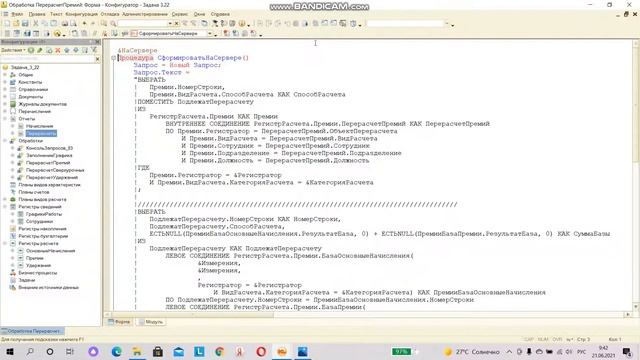
Task: Collapse the Обработки tree node
Action: click(5, 141)
